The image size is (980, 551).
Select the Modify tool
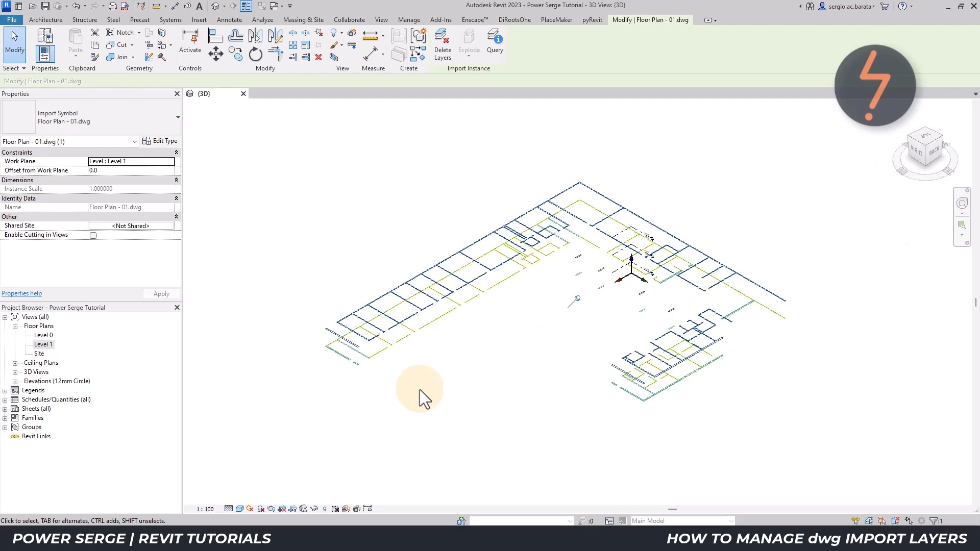coord(14,46)
